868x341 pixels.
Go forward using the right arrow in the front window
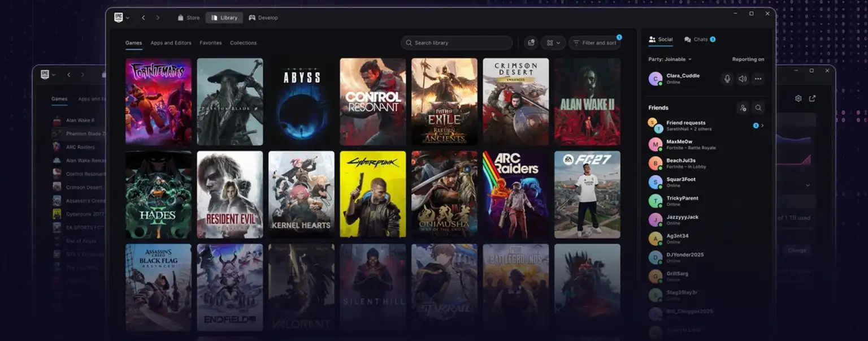pyautogui.click(x=158, y=18)
